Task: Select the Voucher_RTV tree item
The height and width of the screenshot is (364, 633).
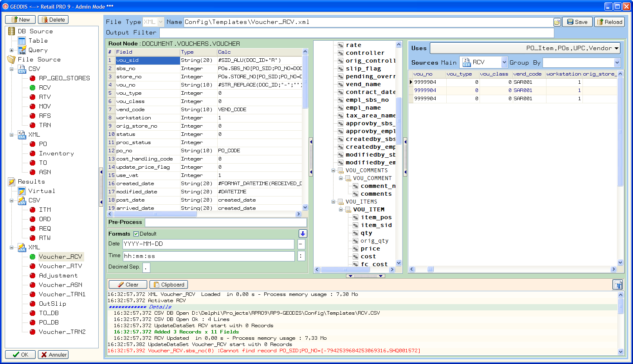Action: tap(60, 266)
